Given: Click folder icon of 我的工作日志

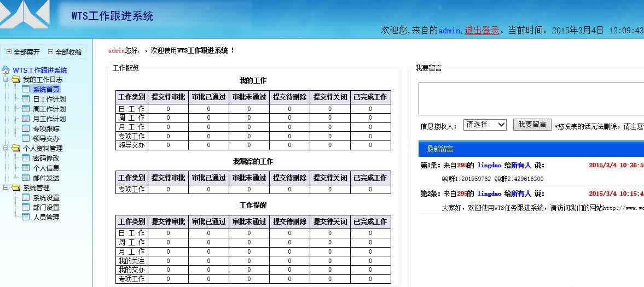Looking at the screenshot, I should coord(16,79).
